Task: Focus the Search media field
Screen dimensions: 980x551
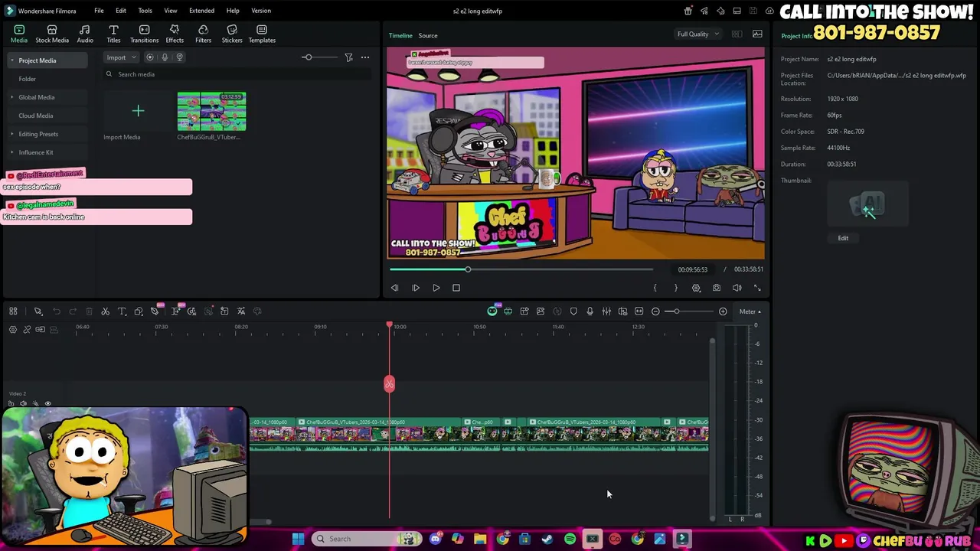Action: point(237,74)
